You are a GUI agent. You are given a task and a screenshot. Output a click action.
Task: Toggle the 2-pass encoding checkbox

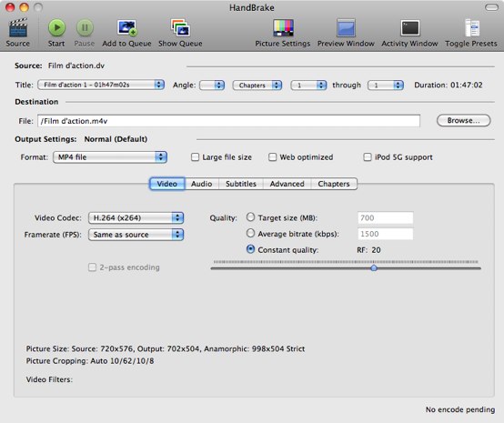click(92, 267)
